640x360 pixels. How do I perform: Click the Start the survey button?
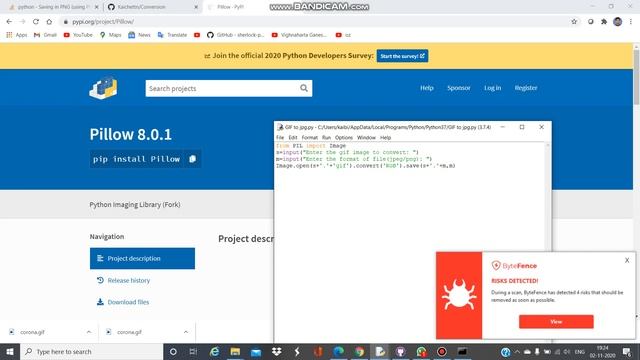(402, 56)
